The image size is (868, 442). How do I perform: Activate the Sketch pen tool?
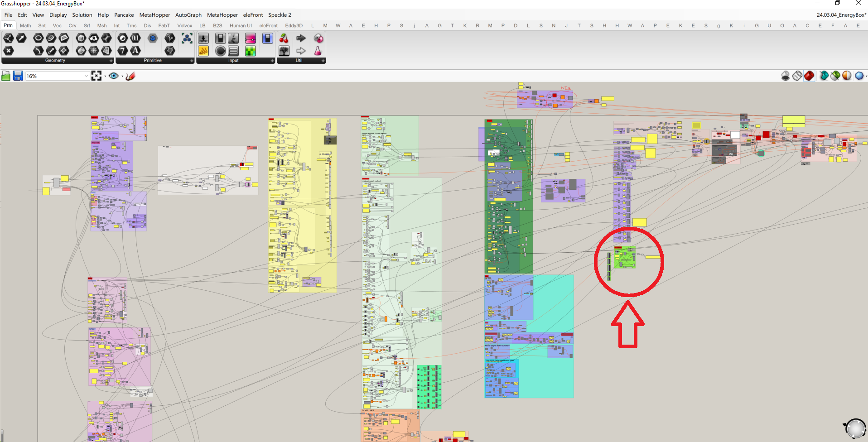point(130,76)
